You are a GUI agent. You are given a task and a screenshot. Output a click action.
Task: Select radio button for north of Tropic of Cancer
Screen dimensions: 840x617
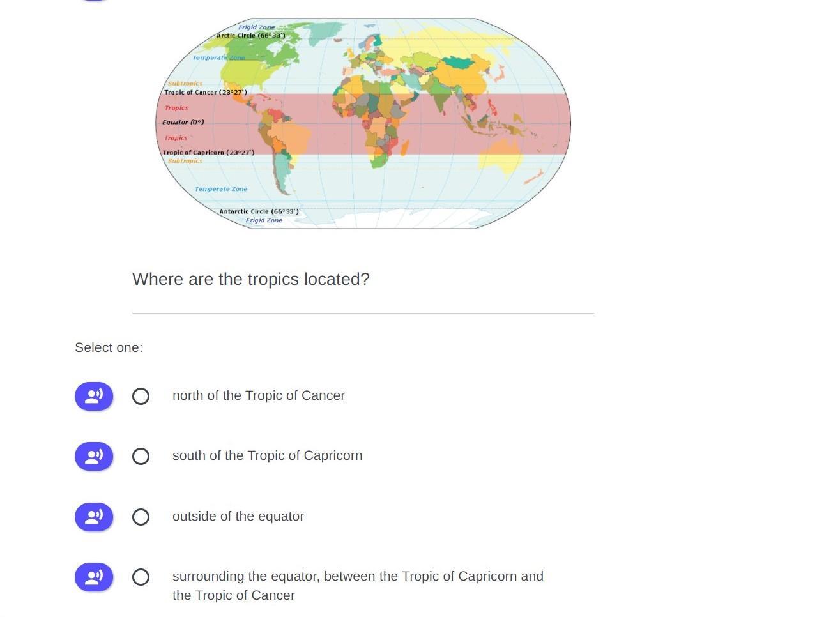point(141,397)
